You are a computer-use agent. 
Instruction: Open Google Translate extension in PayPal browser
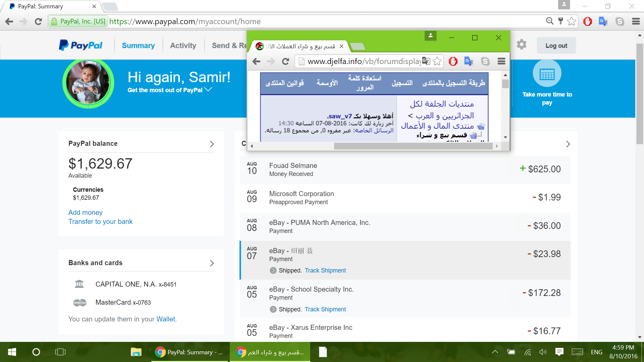click(x=603, y=21)
